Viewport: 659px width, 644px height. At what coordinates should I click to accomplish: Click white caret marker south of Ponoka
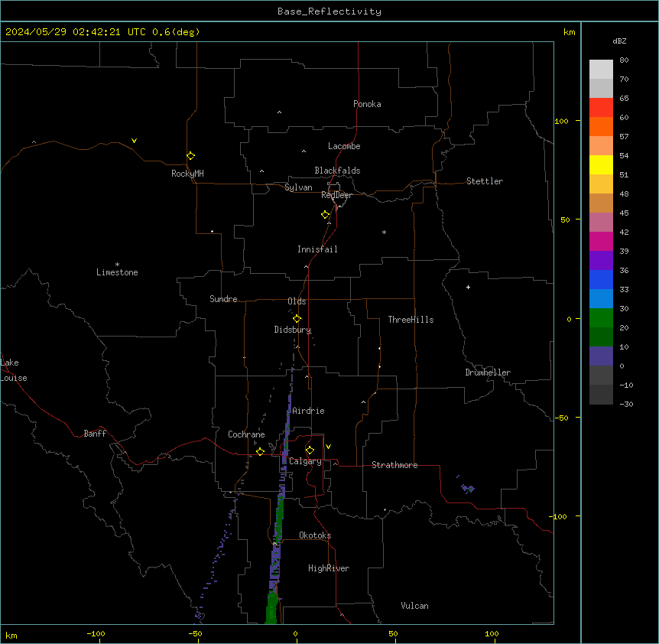point(280,112)
